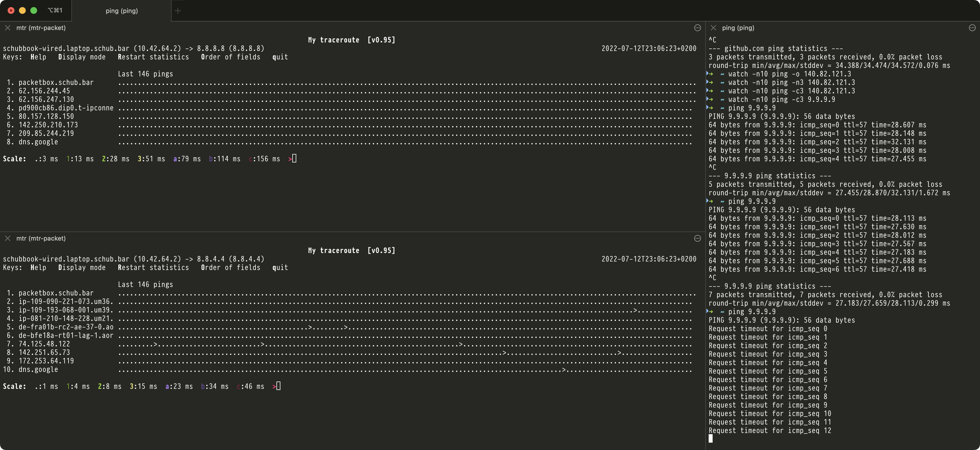Open the bottom mtr pane options menu

[x=697, y=238]
